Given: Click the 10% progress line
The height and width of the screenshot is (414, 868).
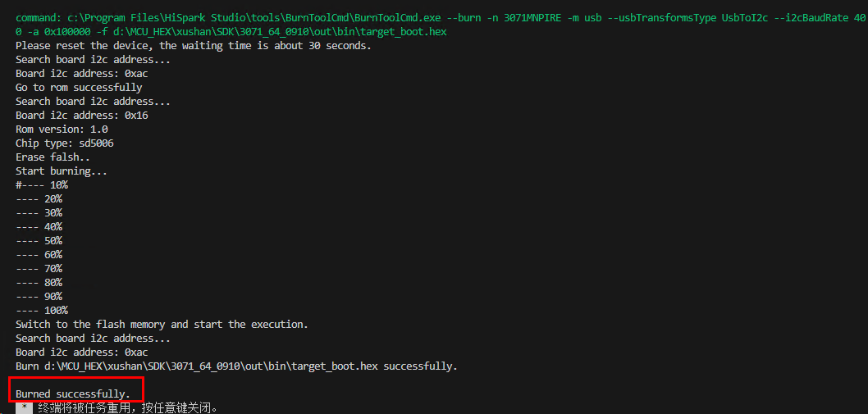Looking at the screenshot, I should pos(42,185).
